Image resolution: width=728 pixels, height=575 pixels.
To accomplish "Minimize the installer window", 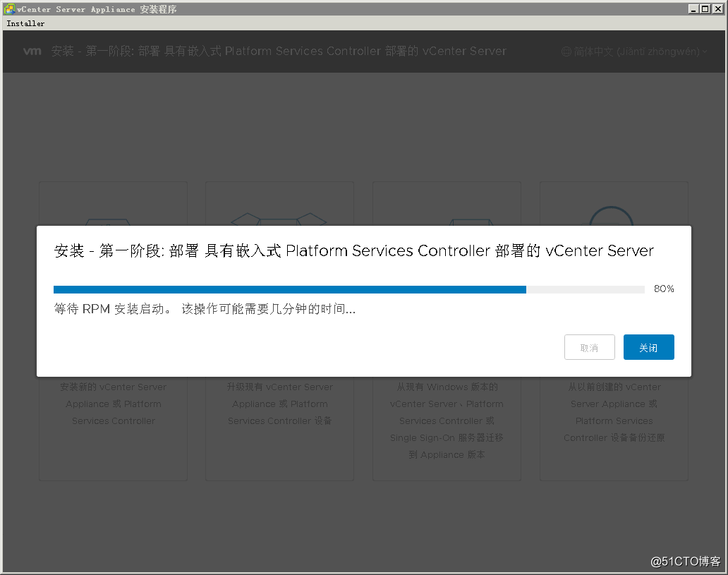I will [693, 9].
